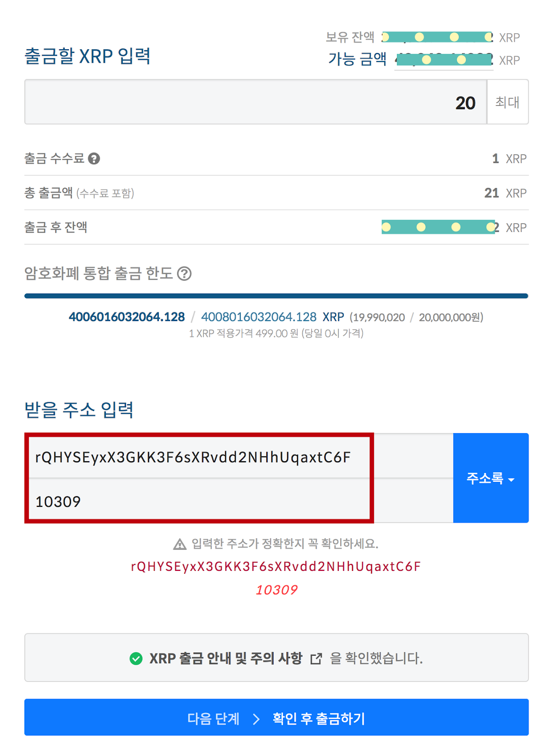Image resolution: width=560 pixels, height=750 pixels.
Task: Click the help icon beside 출금 수수료
Action: coord(94,159)
